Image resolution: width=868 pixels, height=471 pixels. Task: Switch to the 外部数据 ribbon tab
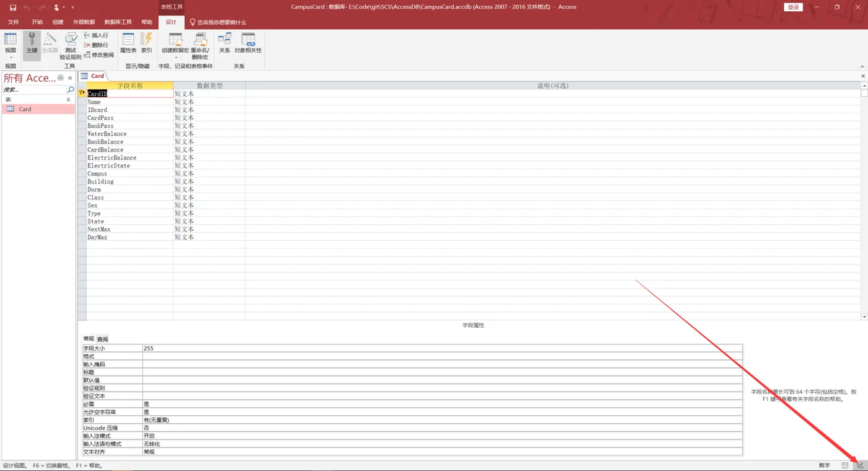coord(84,22)
